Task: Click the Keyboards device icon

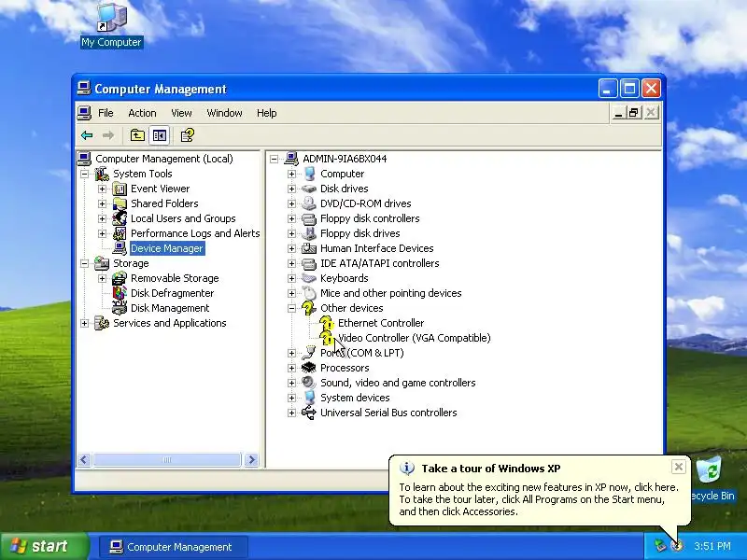Action: [x=309, y=278]
